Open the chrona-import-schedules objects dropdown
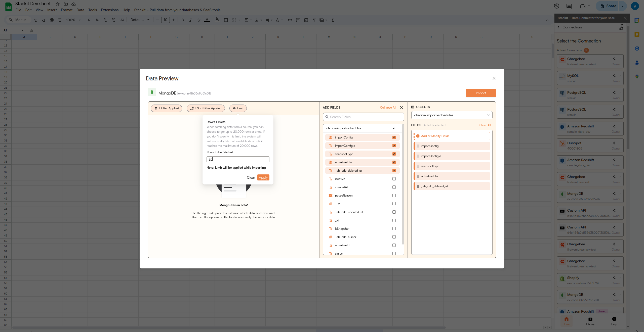Viewport: 644px width, 332px height. 452,115
